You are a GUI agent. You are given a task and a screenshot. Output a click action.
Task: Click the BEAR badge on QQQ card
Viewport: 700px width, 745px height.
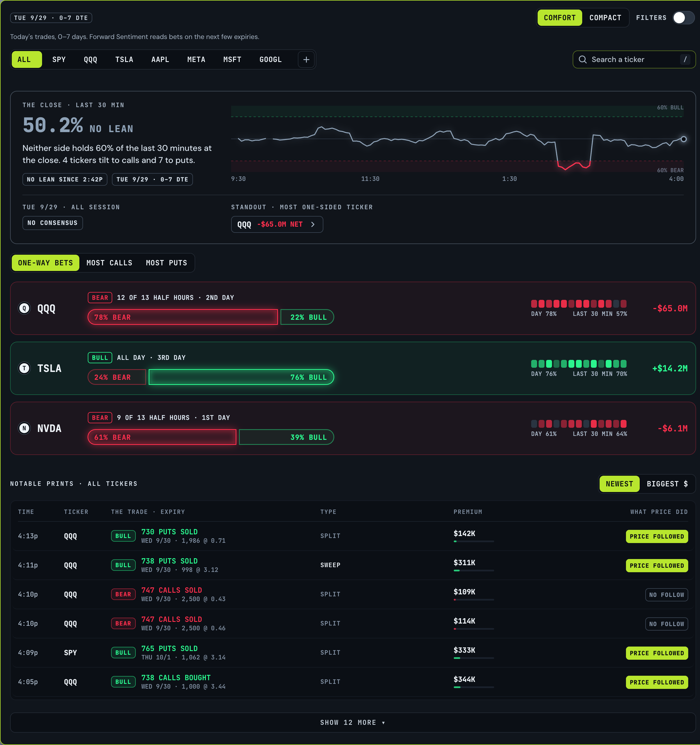click(x=100, y=298)
